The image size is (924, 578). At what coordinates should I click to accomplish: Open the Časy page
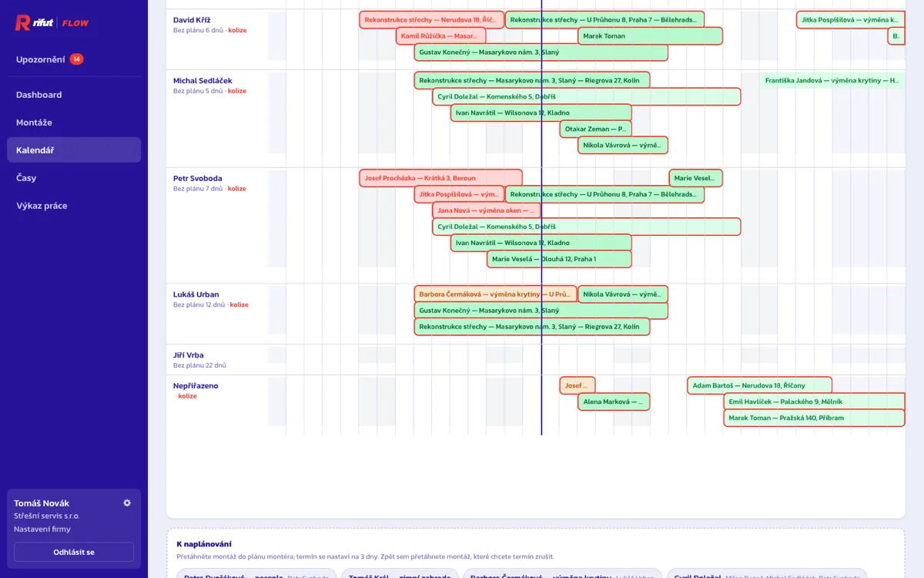[74, 178]
